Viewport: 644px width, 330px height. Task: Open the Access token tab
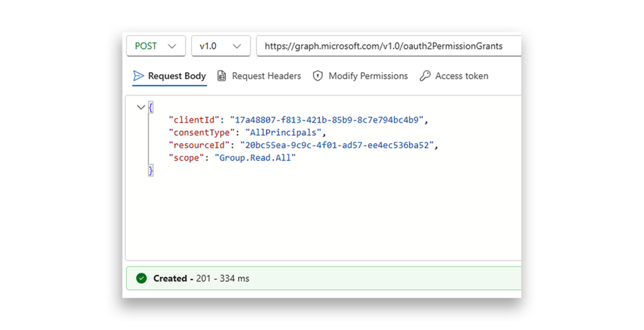pyautogui.click(x=454, y=76)
